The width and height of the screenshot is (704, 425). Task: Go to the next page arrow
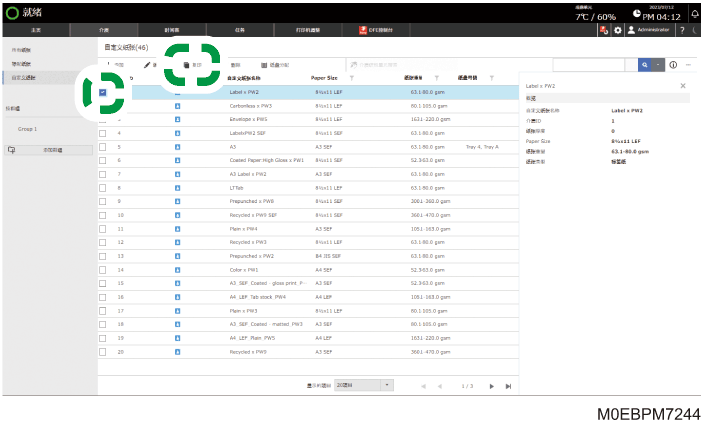(492, 386)
